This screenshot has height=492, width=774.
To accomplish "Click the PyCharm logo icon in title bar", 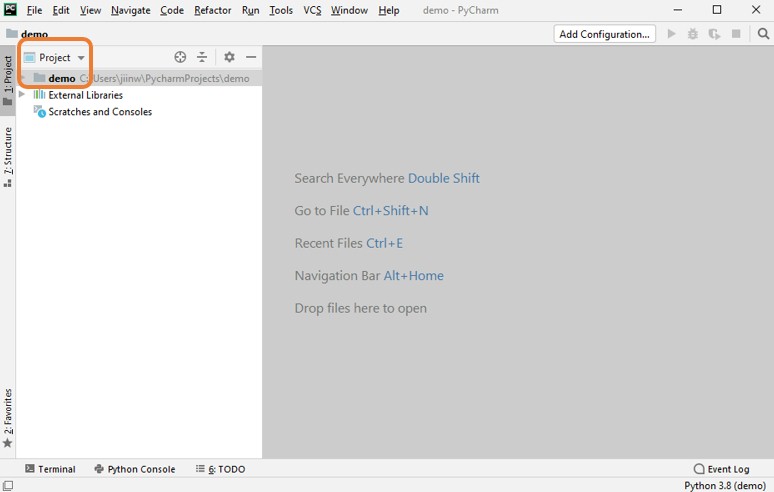I will pyautogui.click(x=10, y=9).
